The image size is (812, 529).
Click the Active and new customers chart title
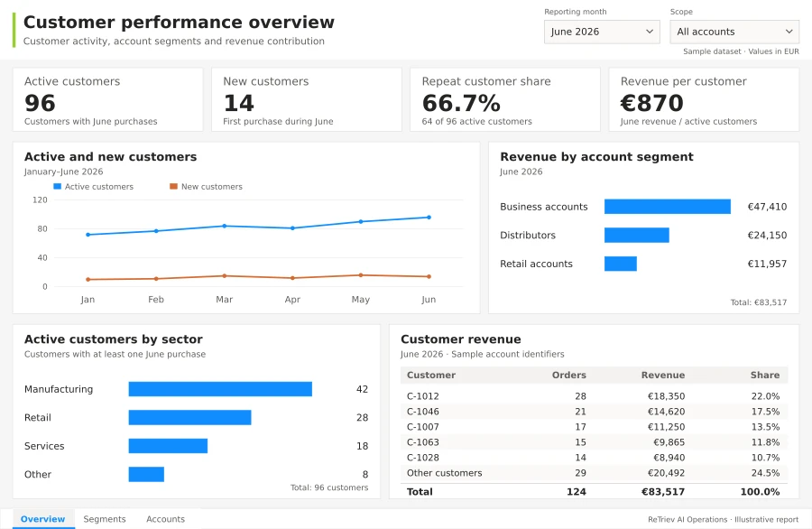tap(110, 156)
